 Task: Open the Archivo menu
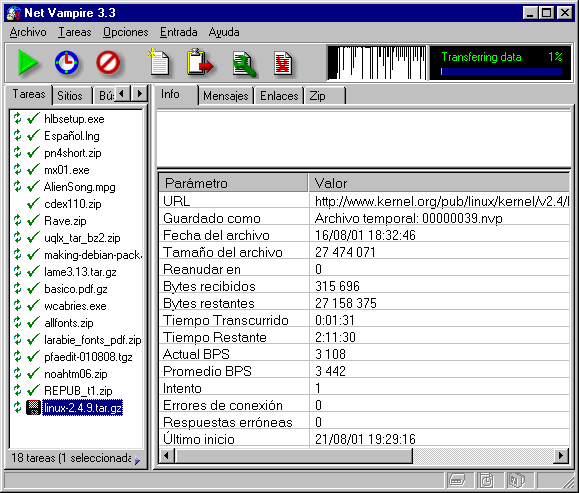click(x=28, y=32)
